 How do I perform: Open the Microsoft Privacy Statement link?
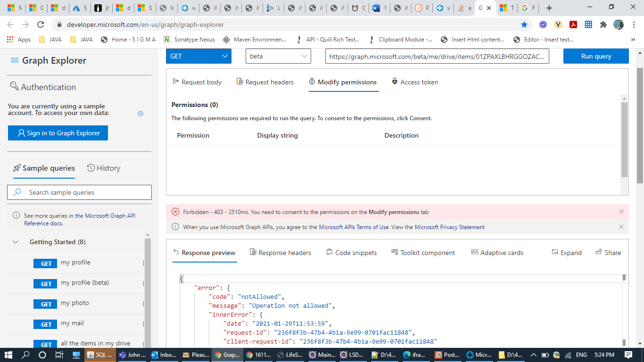450,227
